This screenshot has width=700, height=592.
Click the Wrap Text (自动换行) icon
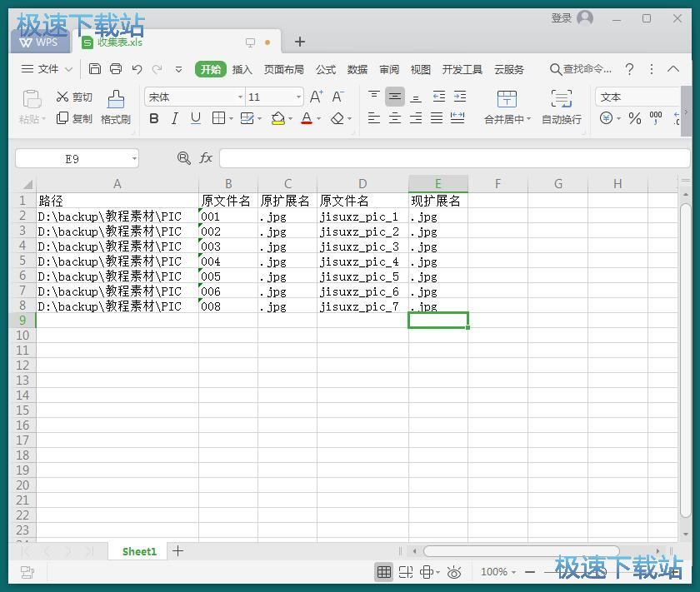tap(562, 100)
